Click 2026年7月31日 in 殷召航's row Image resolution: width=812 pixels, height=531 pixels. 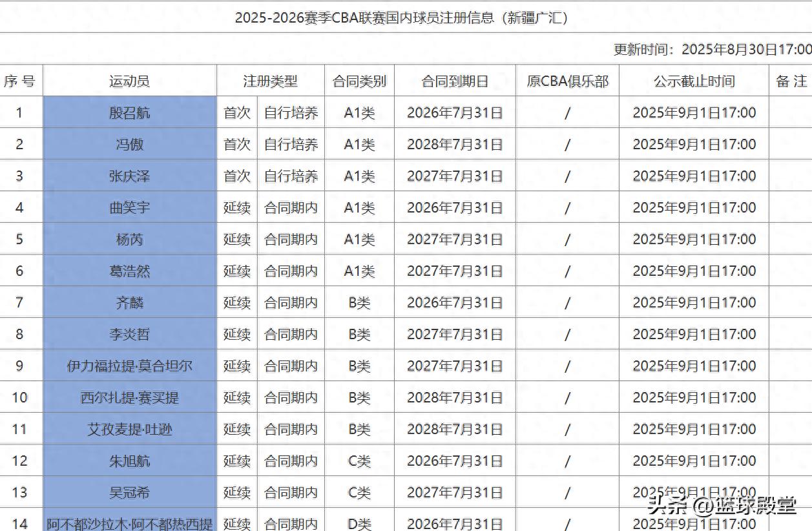[x=455, y=113]
